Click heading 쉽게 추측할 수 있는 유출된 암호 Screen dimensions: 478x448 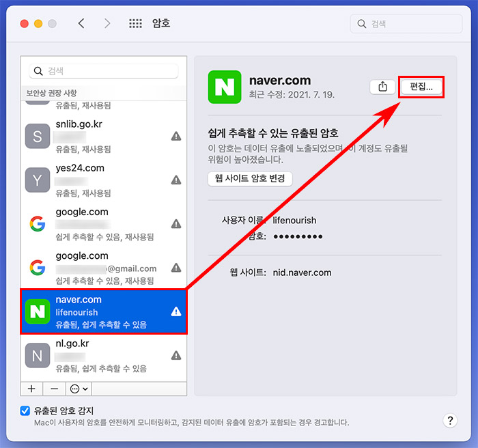click(x=273, y=133)
